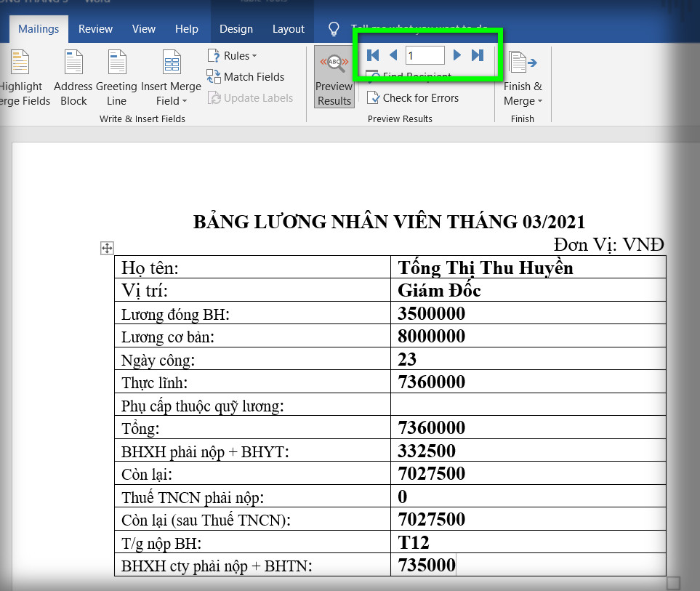Jump to last record arrow
The image size is (700, 591).
478,55
